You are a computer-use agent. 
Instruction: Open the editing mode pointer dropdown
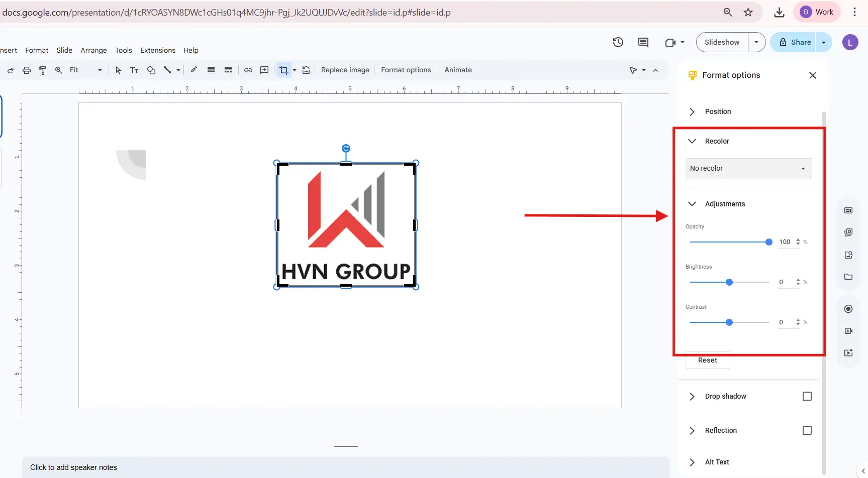pyautogui.click(x=637, y=70)
